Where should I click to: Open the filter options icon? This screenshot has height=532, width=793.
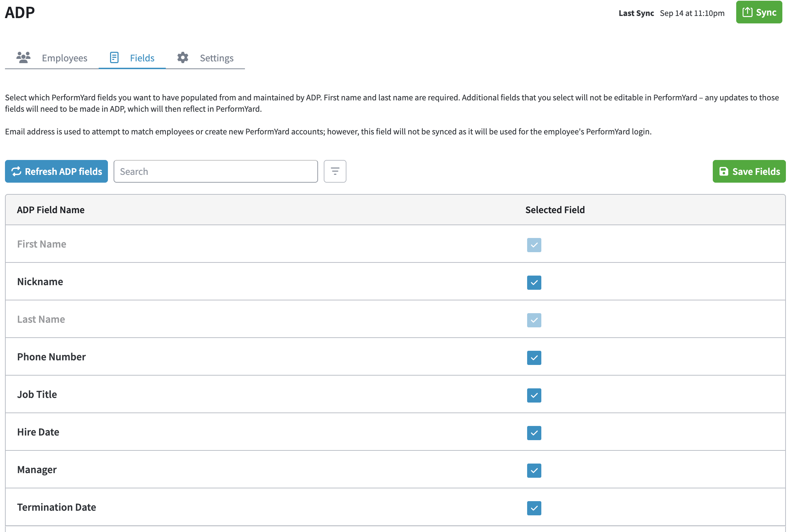coord(335,171)
